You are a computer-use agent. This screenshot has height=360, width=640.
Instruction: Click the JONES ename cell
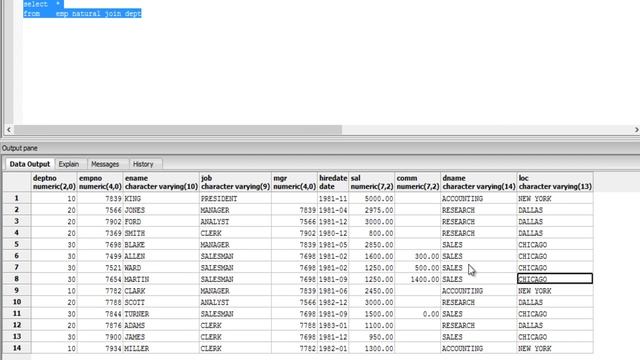161,210
